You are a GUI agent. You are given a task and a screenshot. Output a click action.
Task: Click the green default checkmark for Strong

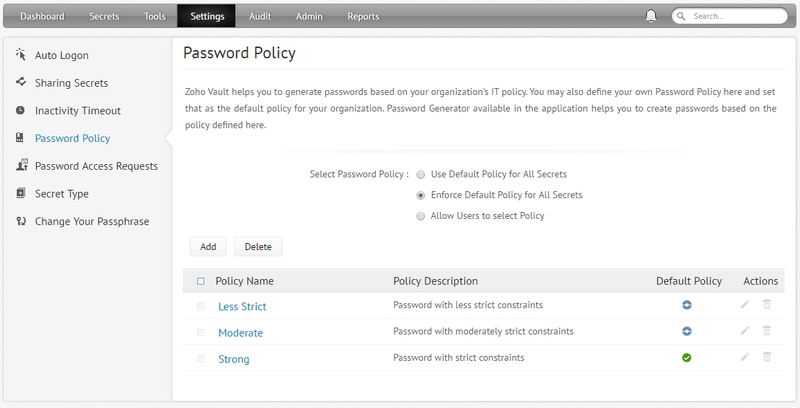686,358
